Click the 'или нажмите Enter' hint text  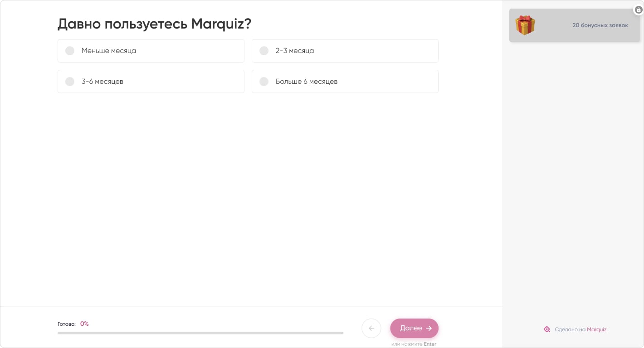(414, 344)
